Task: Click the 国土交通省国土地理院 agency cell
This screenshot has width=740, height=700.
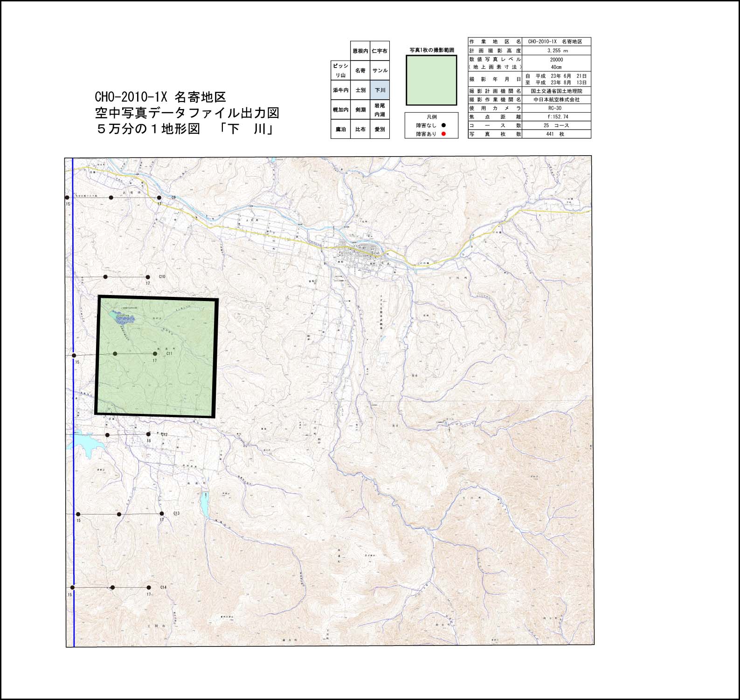Action: tap(556, 91)
